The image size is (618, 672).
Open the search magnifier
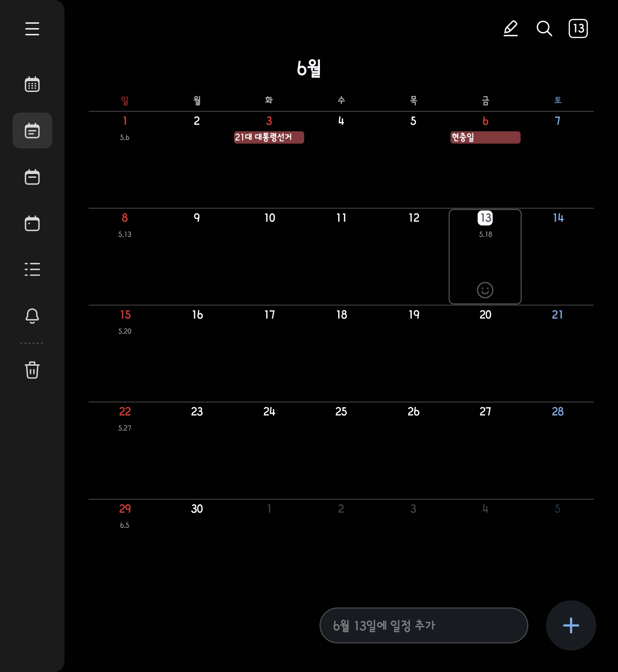coord(544,28)
